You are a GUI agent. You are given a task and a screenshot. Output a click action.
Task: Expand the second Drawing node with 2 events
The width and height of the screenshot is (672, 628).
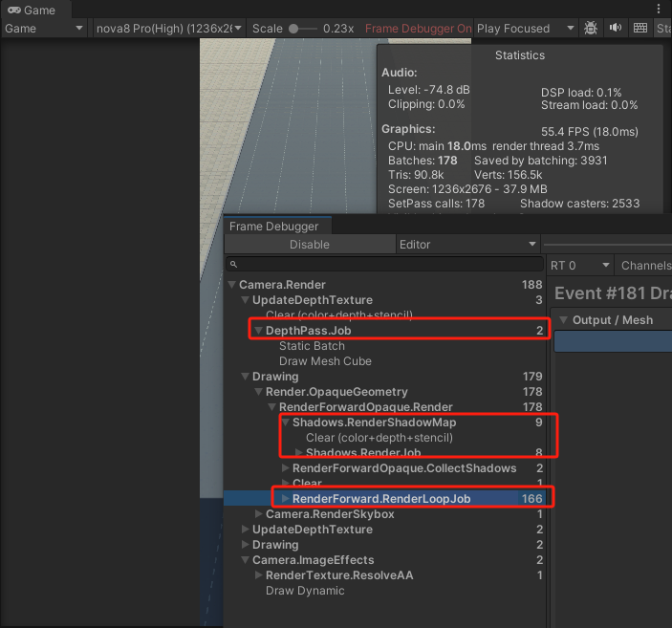[245, 545]
